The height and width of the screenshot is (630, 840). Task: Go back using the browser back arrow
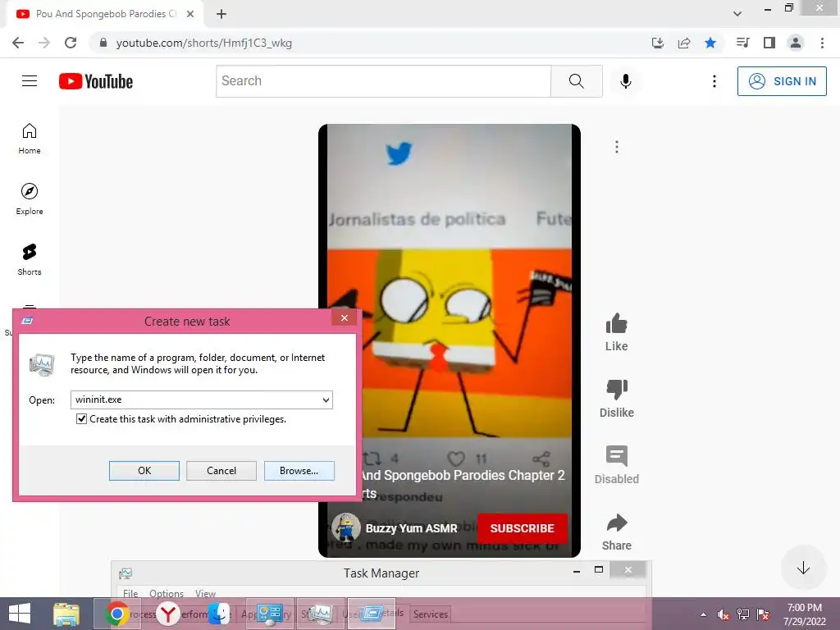pyautogui.click(x=18, y=43)
